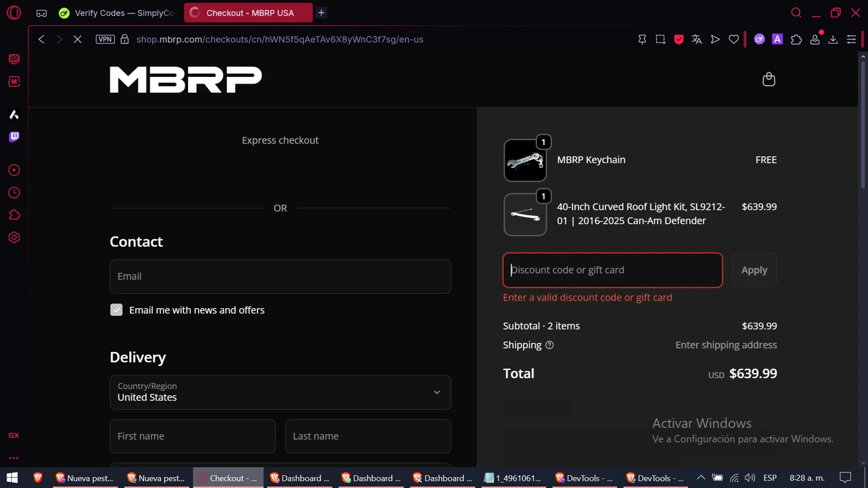Screen dimensions: 868x488
Task: Open the Brave browser taskbar icon
Action: (38, 478)
